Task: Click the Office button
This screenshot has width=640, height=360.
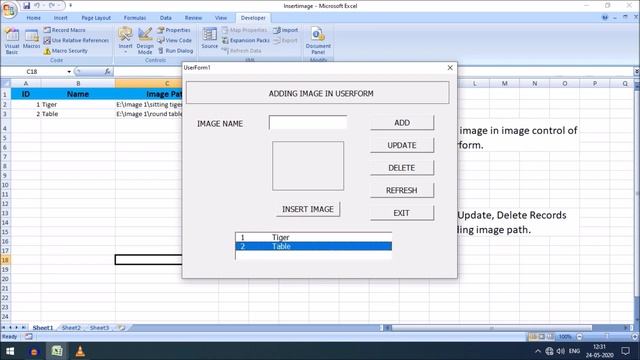Action: click(x=9, y=9)
